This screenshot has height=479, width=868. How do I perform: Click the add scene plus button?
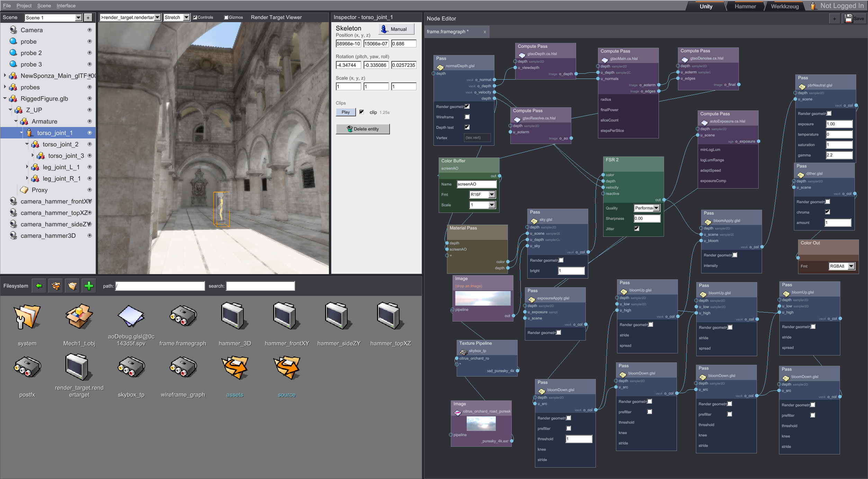click(88, 18)
